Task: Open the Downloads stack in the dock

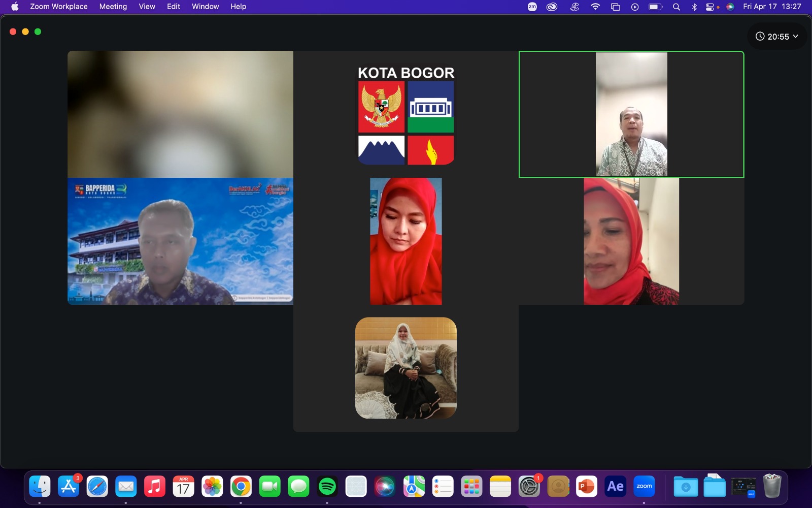Action: coord(686,487)
